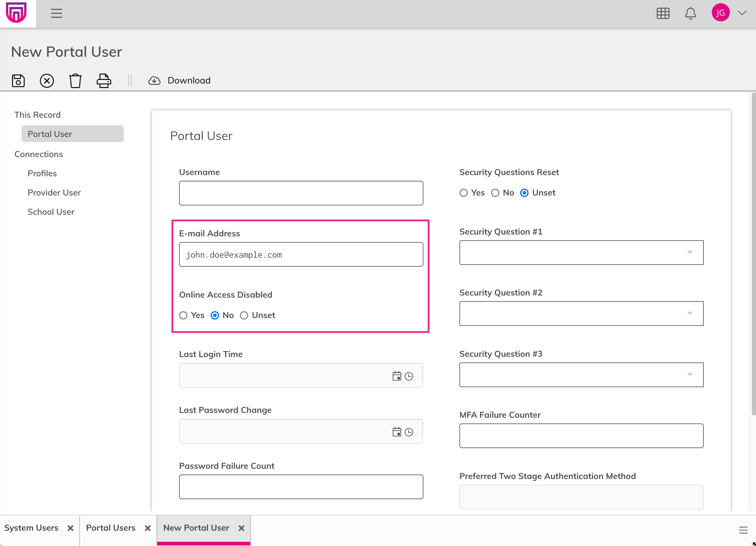Open the tab list menu icon

tap(743, 530)
